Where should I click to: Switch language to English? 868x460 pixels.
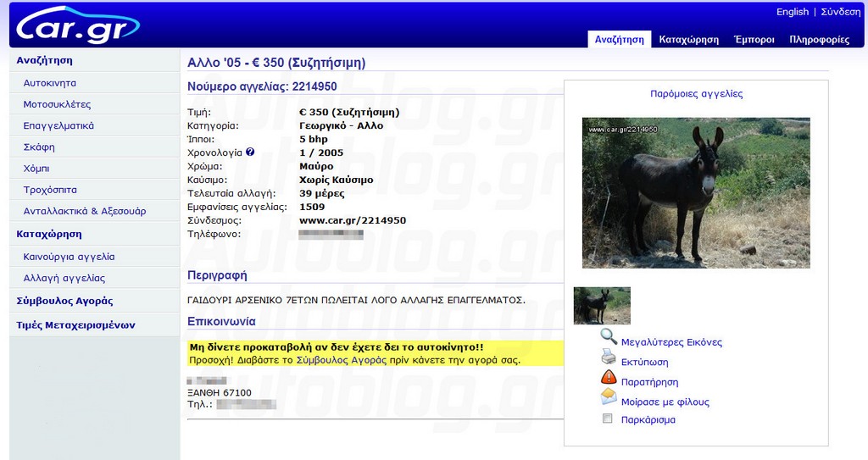tap(793, 12)
